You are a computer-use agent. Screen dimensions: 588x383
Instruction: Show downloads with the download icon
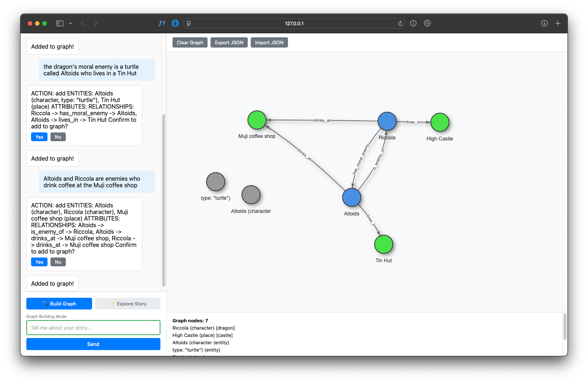[x=544, y=23]
